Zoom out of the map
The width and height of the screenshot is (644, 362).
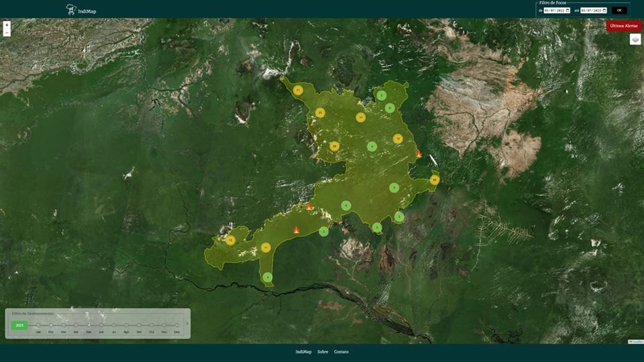pos(7,32)
